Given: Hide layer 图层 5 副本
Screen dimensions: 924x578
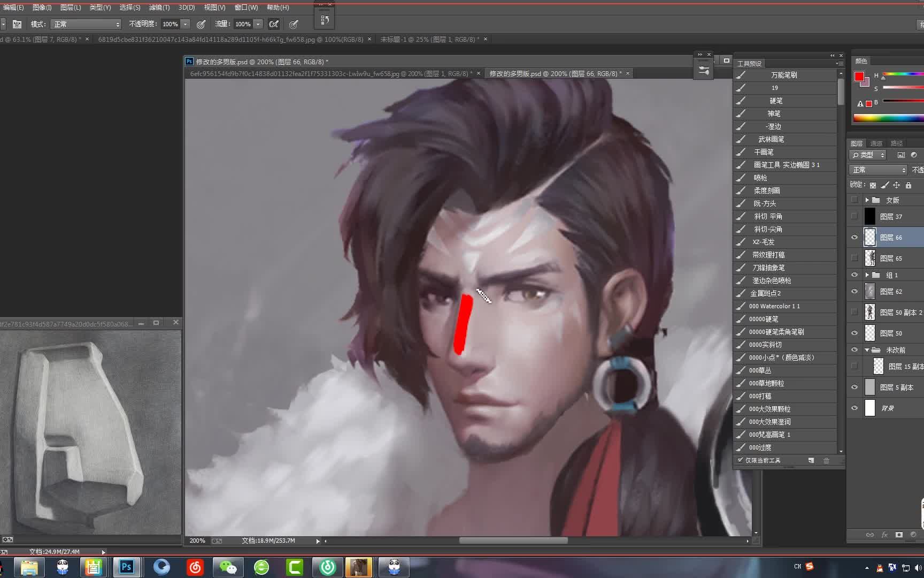Looking at the screenshot, I should pyautogui.click(x=854, y=387).
